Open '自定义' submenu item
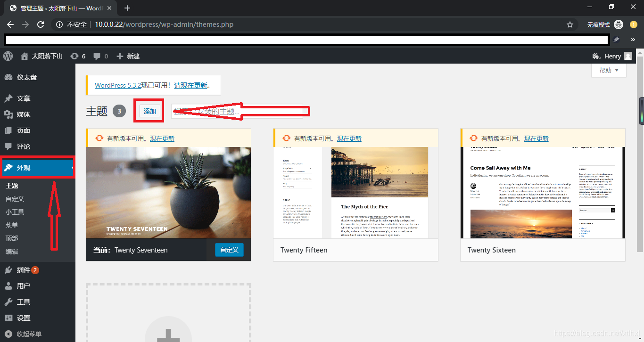 pyautogui.click(x=15, y=199)
